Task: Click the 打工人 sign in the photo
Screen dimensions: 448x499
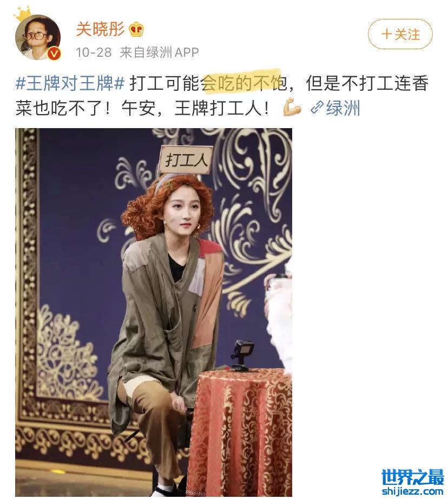Action: [186, 159]
